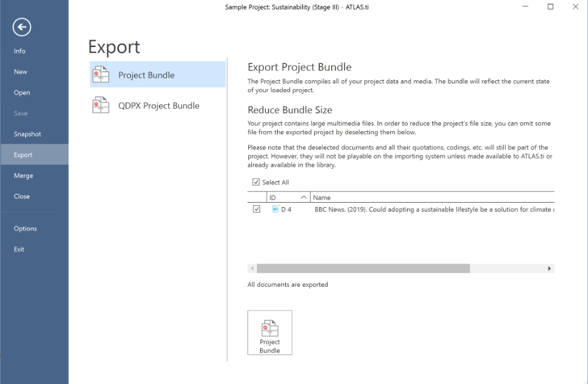The width and height of the screenshot is (588, 384).
Task: Close the ATLAS.ti window
Action: pyautogui.click(x=575, y=6)
